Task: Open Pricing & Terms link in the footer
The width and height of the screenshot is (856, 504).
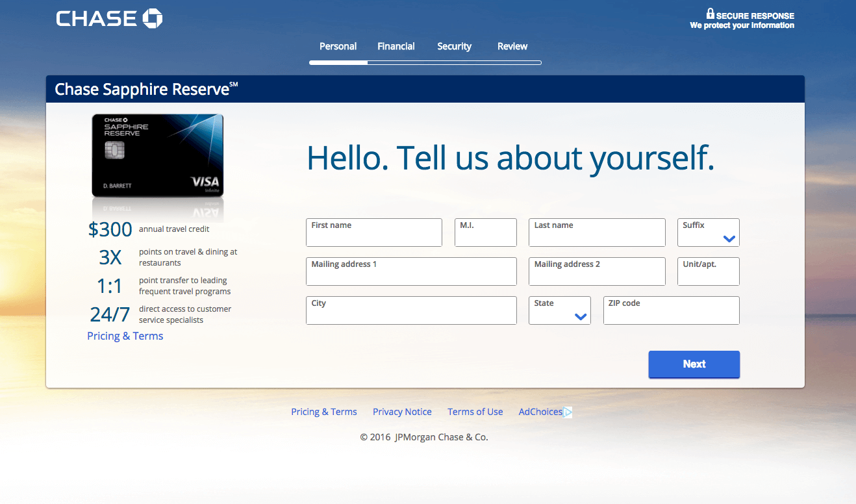Action: coord(324,412)
